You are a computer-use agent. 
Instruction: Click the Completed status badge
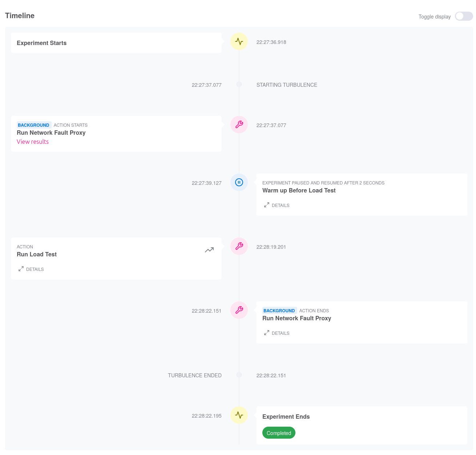pyautogui.click(x=279, y=433)
